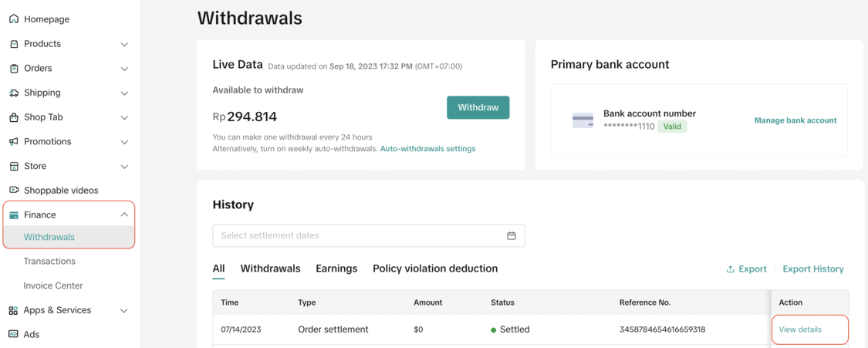This screenshot has height=348, width=868.
Task: Open Manage bank account link
Action: tap(795, 120)
